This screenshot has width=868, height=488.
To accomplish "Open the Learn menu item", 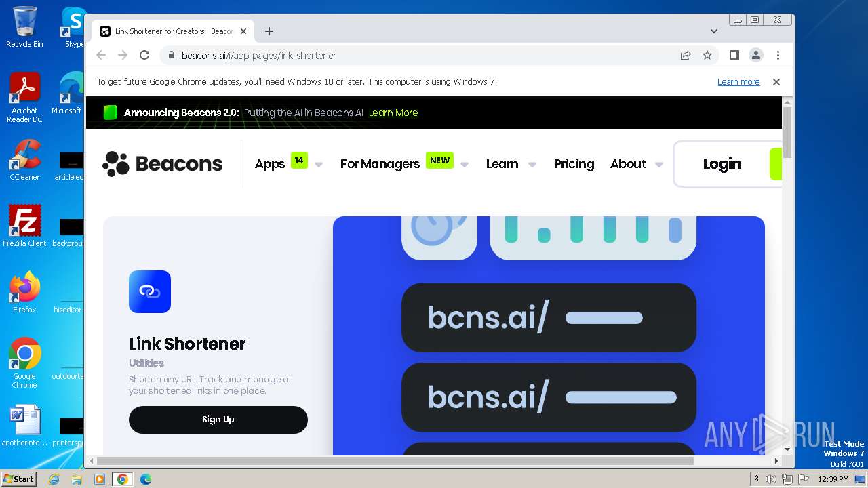I will [x=502, y=164].
